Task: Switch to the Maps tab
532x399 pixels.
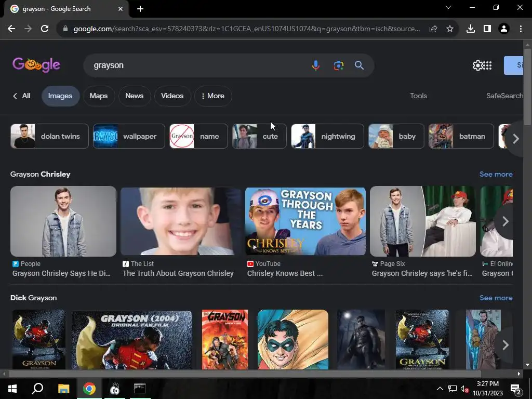Action: pos(99,96)
